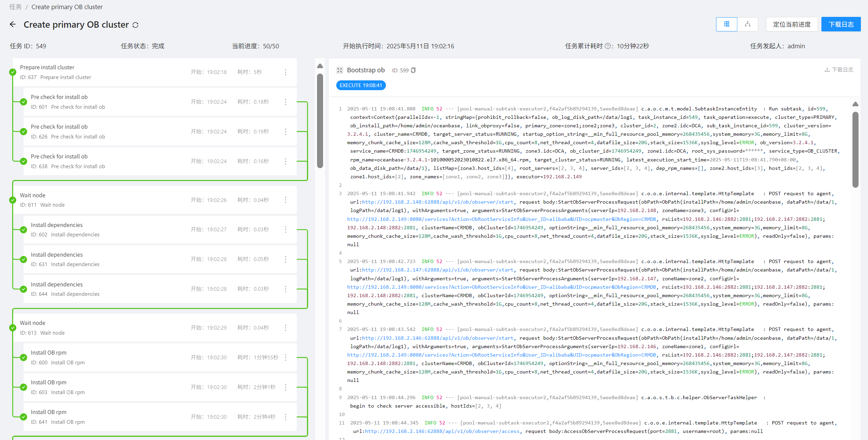This screenshot has width=868, height=440.
Task: Go back using the back arrow
Action: coord(12,24)
